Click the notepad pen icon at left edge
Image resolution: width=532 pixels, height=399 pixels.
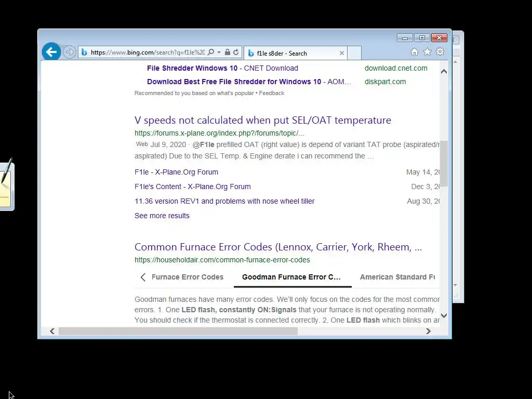(x=6, y=183)
